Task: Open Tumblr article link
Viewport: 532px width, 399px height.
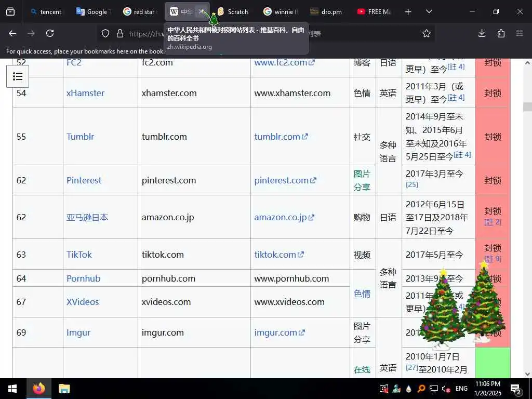Action: coord(80,137)
